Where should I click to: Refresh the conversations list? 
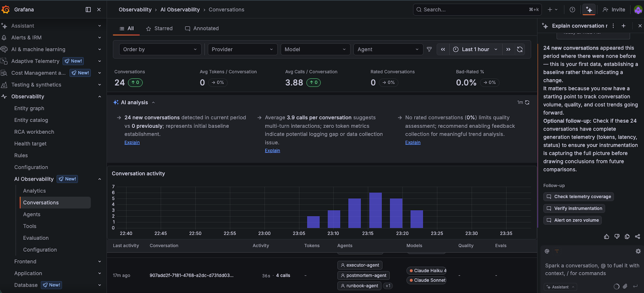(520, 49)
